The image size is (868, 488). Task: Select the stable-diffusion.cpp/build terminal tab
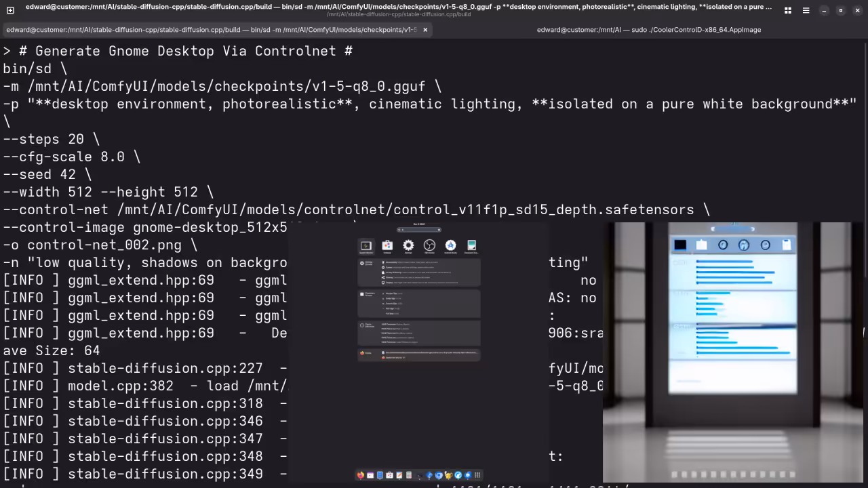coord(210,30)
